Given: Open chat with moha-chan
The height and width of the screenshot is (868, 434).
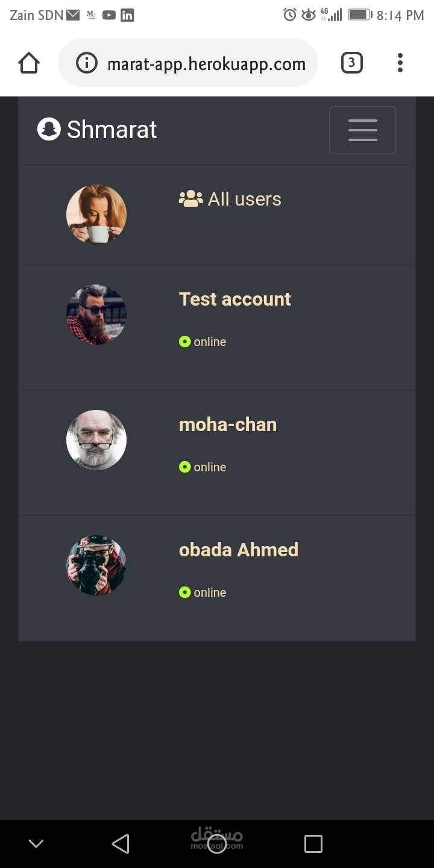Looking at the screenshot, I should (x=227, y=424).
